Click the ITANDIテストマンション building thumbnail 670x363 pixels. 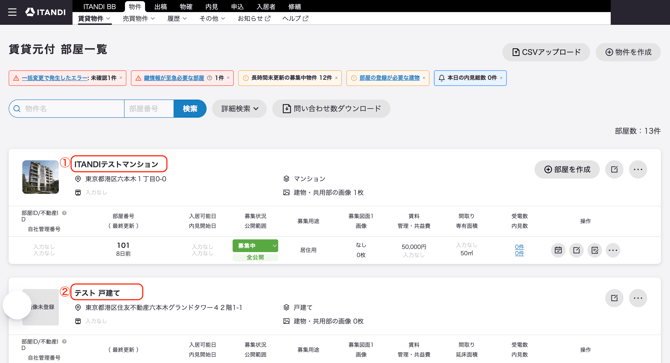click(x=41, y=177)
